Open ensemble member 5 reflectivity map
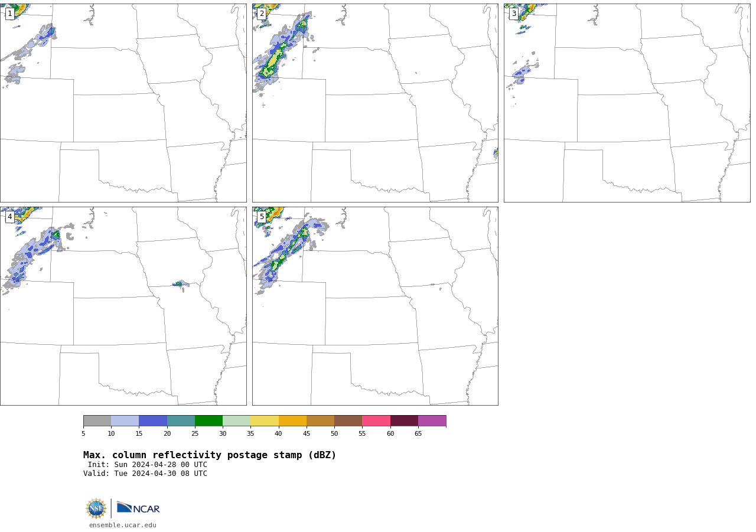This screenshot has width=756, height=532. (375, 306)
